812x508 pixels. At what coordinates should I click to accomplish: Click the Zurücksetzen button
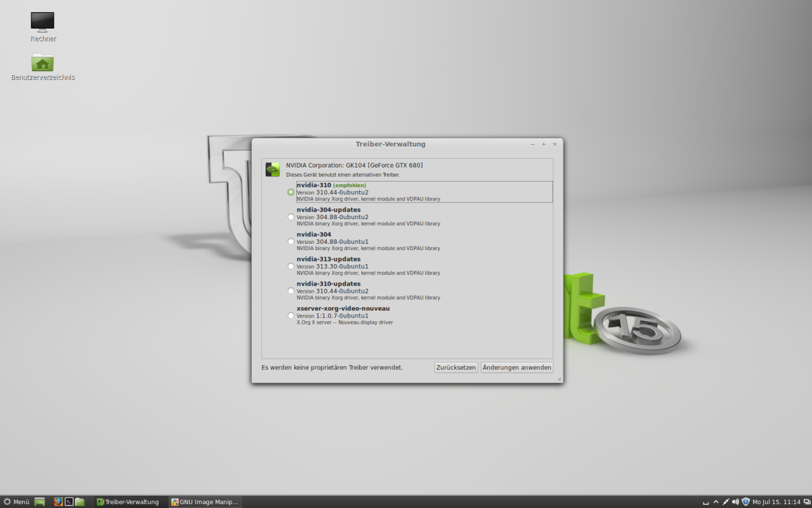[x=456, y=367]
